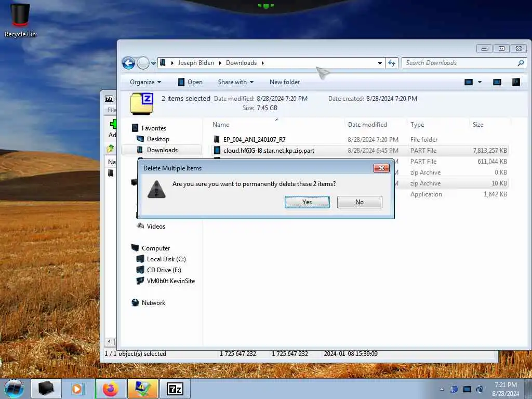Click the 7,813,257 KB size cell
This screenshot has height=399, width=532.
point(490,151)
